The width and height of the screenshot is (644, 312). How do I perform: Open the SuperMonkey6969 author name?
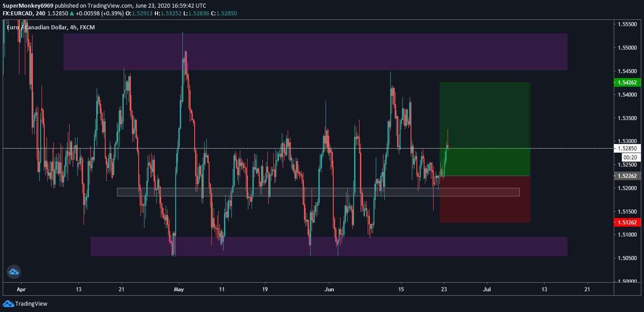point(28,5)
